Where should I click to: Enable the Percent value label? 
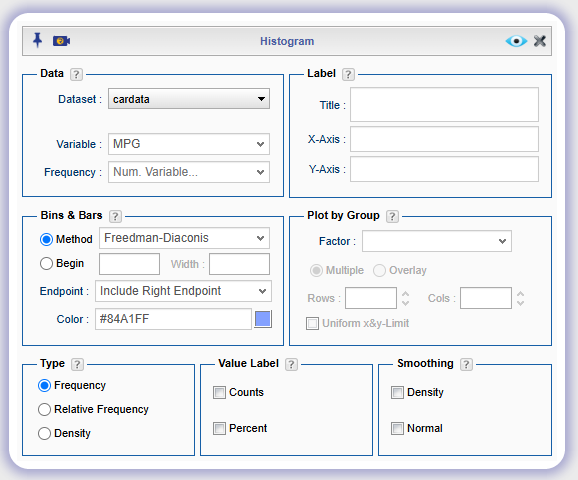219,429
